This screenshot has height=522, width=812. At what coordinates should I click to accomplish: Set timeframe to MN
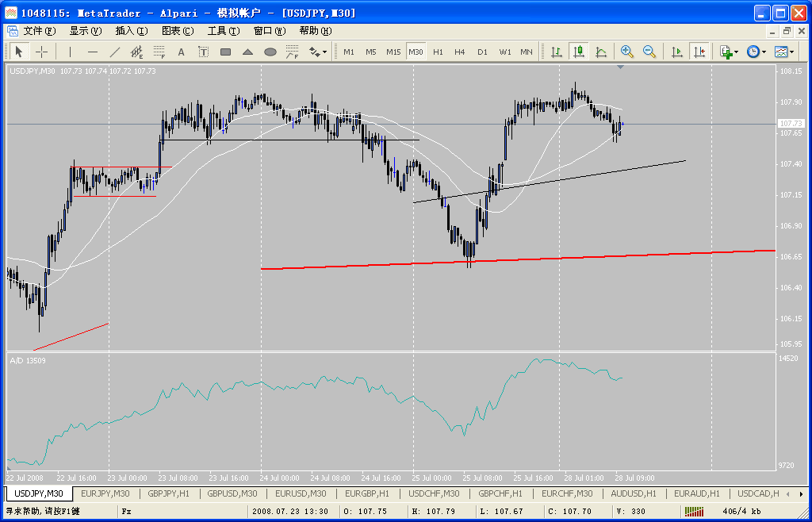click(x=527, y=52)
